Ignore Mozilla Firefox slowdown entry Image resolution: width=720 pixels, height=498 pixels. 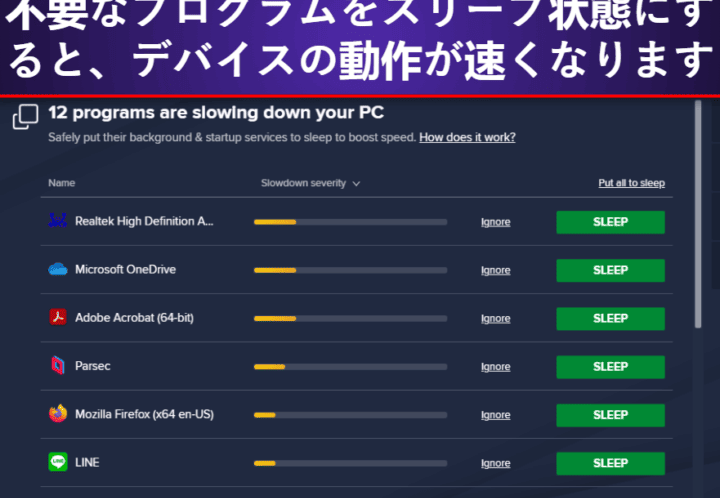click(x=495, y=415)
